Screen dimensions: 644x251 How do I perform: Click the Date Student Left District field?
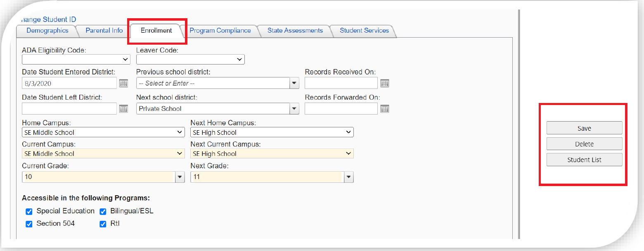[69, 109]
